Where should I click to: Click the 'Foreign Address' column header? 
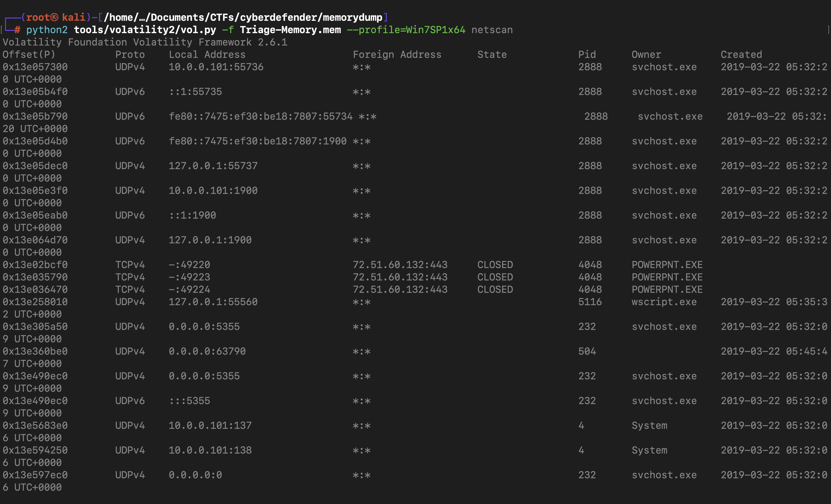coord(397,55)
